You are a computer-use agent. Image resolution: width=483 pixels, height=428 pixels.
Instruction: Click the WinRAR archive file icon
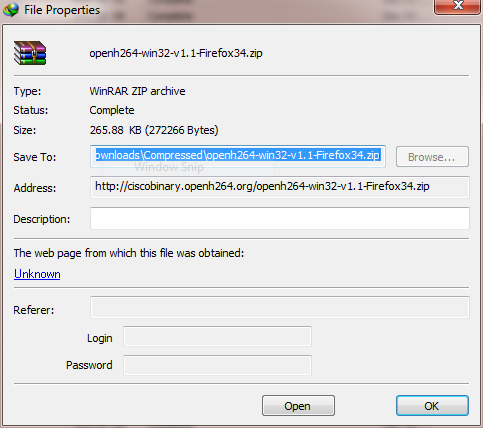click(x=30, y=53)
